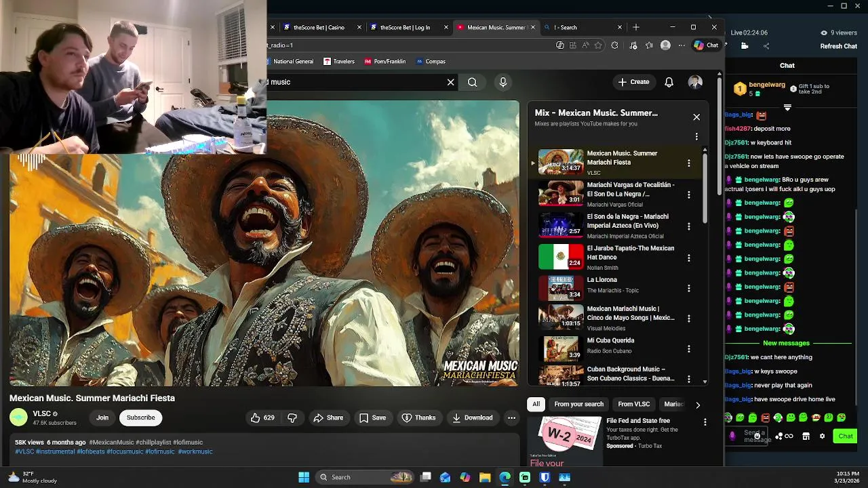The width and height of the screenshot is (868, 488).
Task: Open the #MexicanMusic hashtag link
Action: [111, 443]
